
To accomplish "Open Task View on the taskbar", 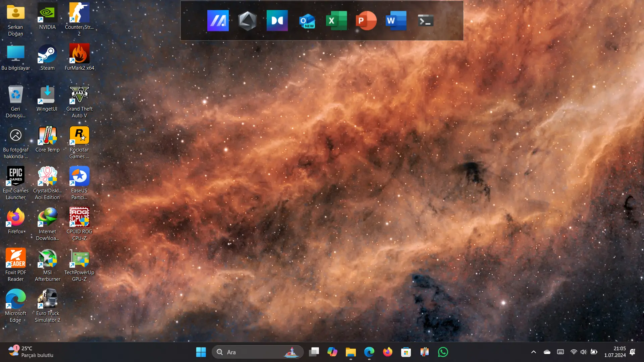I will click(x=314, y=352).
